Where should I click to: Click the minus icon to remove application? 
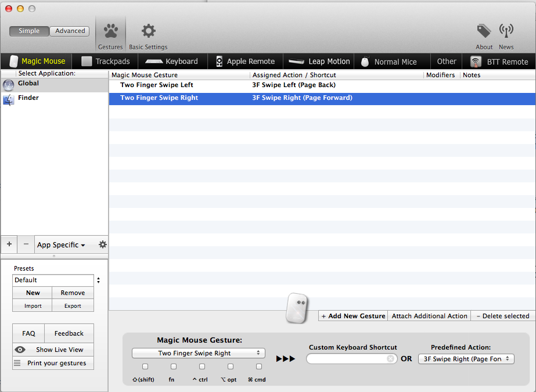tap(26, 244)
